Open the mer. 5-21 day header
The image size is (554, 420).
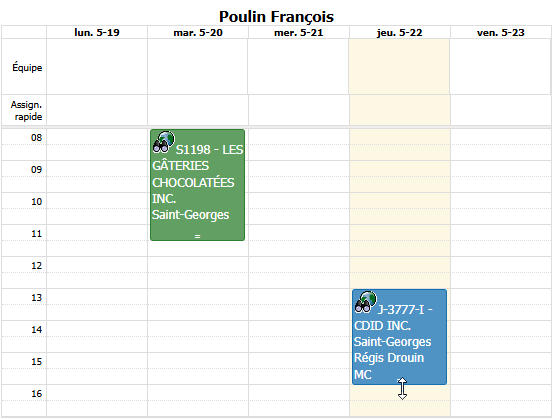299,32
